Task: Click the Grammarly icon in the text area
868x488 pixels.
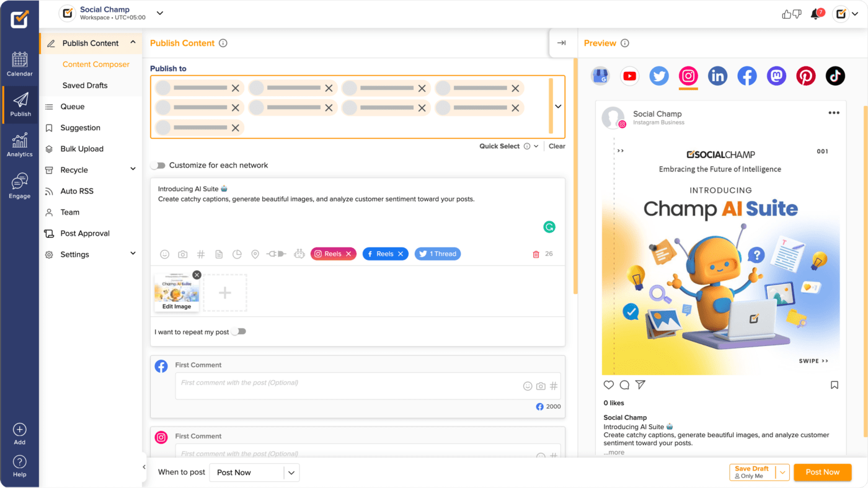Action: (x=549, y=227)
